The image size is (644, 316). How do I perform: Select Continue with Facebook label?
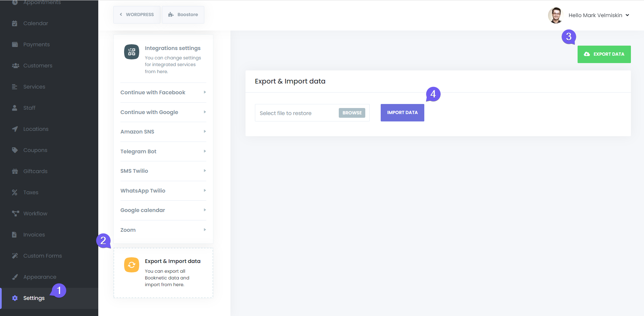[153, 92]
